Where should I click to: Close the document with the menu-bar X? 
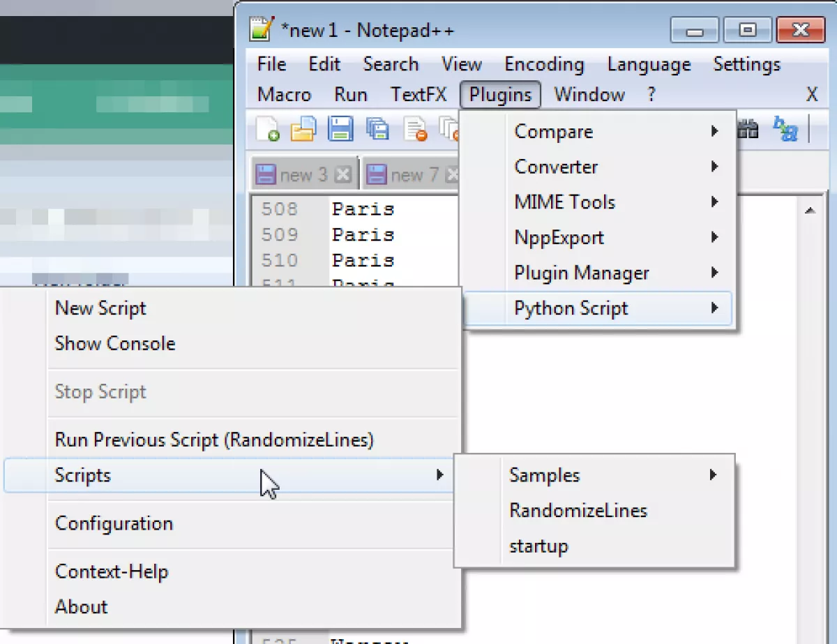[x=812, y=95]
